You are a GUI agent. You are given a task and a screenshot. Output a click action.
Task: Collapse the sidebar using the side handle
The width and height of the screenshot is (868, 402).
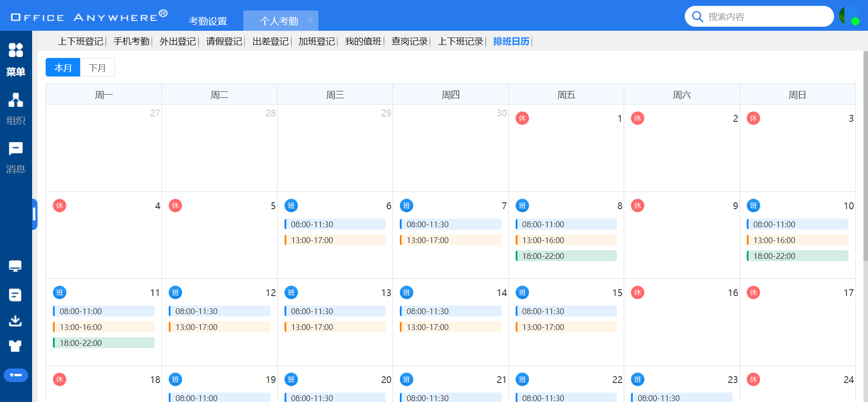(34, 214)
